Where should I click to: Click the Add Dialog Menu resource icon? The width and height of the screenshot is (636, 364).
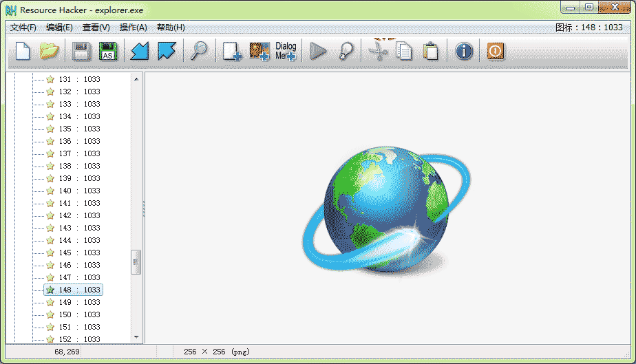[x=286, y=52]
